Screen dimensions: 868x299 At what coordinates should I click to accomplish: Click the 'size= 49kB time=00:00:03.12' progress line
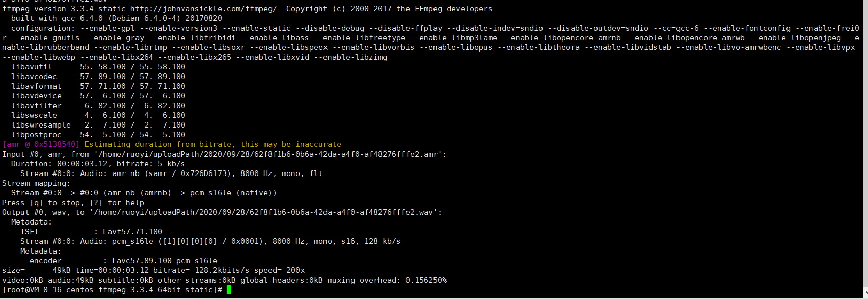(153, 270)
